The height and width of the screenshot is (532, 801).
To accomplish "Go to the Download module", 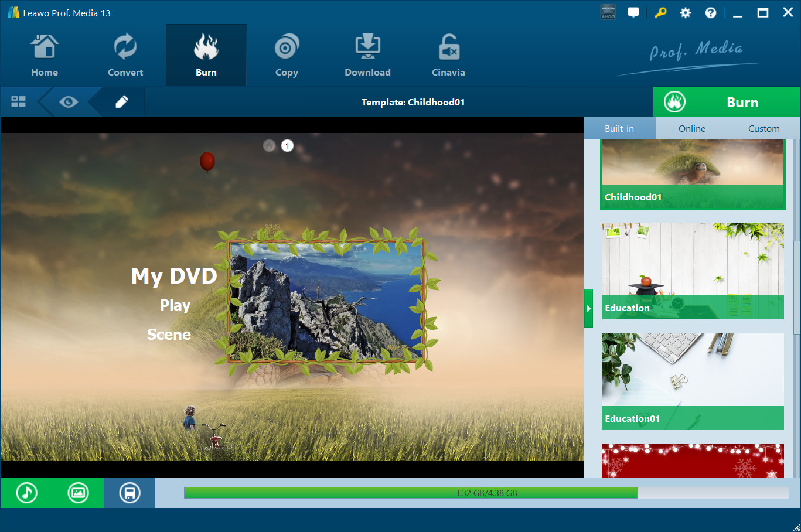I will (x=367, y=56).
